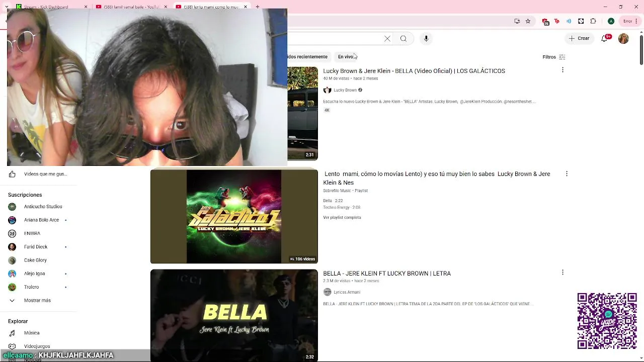Open the YouTube account avatar menu
This screenshot has width=644, height=362.
point(624,39)
